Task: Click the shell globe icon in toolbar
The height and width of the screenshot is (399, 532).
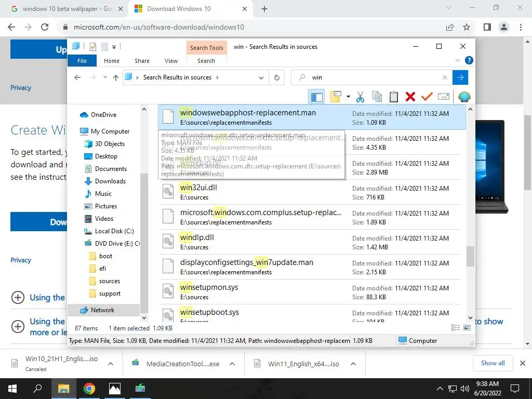Action: [x=464, y=97]
